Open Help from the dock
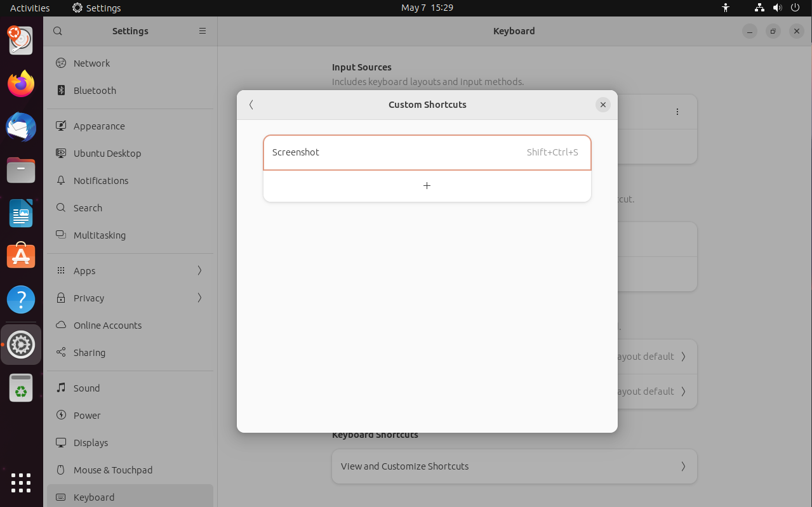 21,300
